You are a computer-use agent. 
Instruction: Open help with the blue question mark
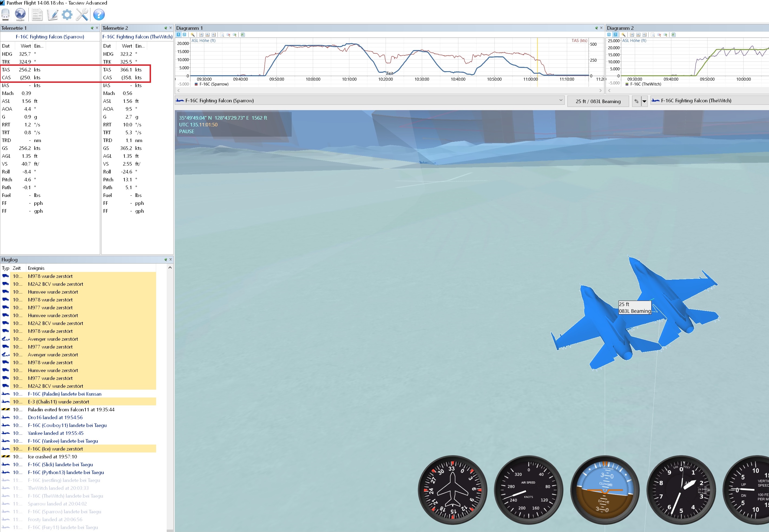tap(99, 14)
